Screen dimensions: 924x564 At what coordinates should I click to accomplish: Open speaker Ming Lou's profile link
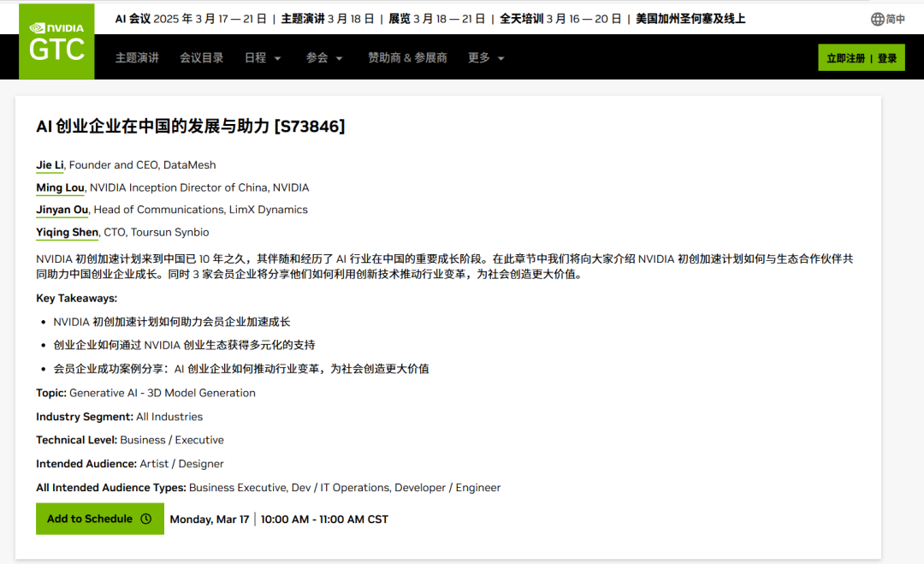coord(60,187)
